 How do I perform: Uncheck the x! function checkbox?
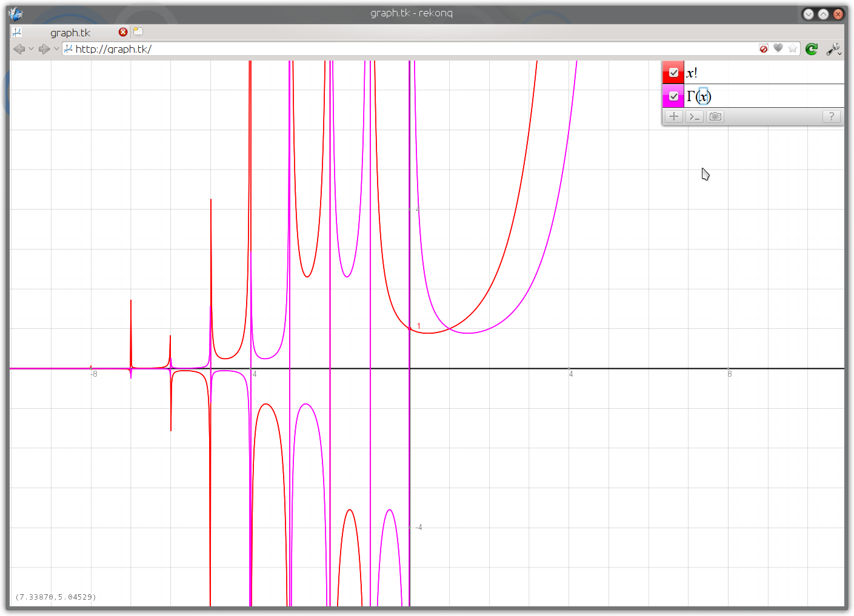(x=673, y=73)
